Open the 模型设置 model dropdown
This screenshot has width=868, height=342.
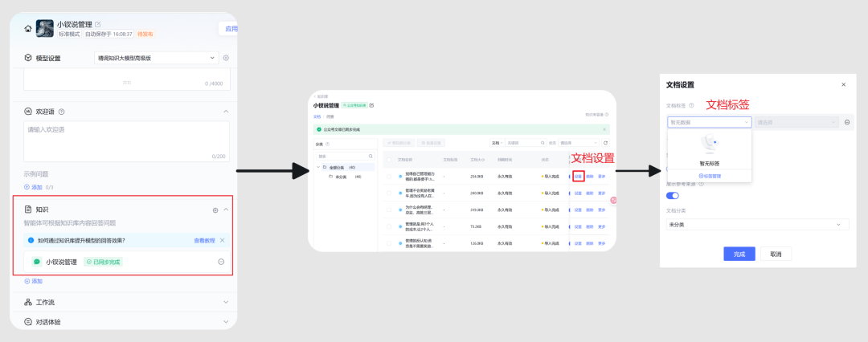point(158,58)
